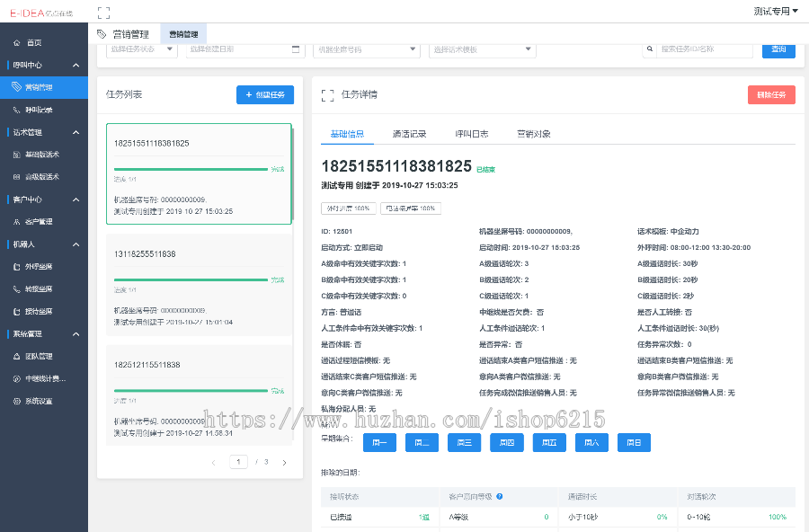The height and width of the screenshot is (532, 809).
Task: Click red 删除任务 button
Action: click(771, 95)
